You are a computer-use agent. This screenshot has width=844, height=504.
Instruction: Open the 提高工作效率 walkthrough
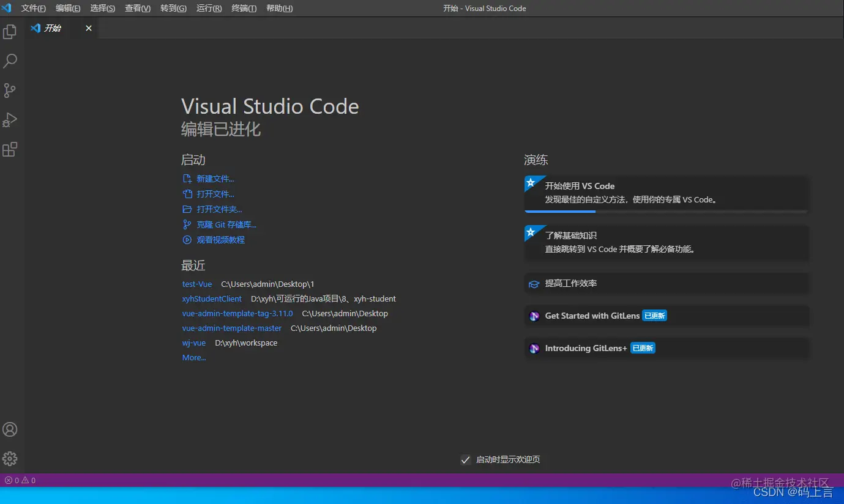(x=667, y=284)
